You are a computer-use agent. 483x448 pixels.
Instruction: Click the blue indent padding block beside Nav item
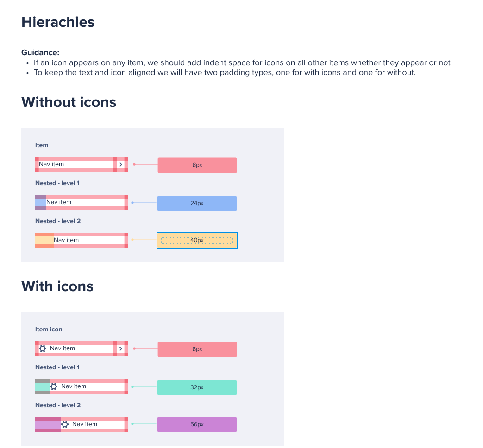tap(41, 202)
